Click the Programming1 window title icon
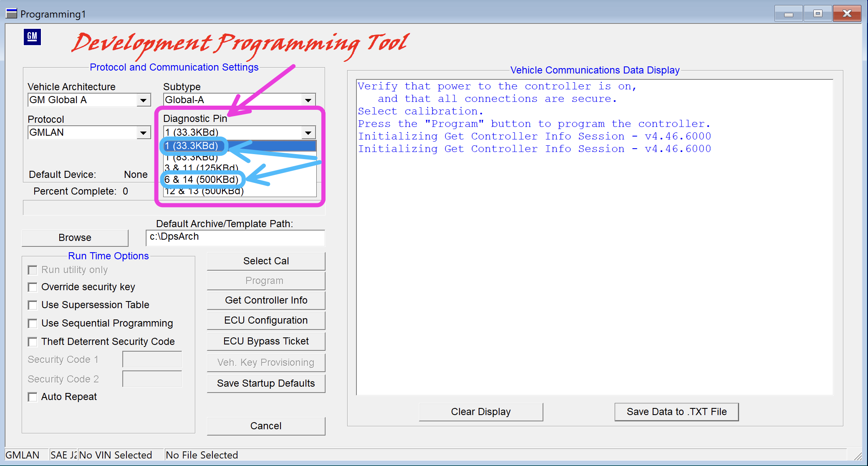The image size is (868, 466). [11, 13]
